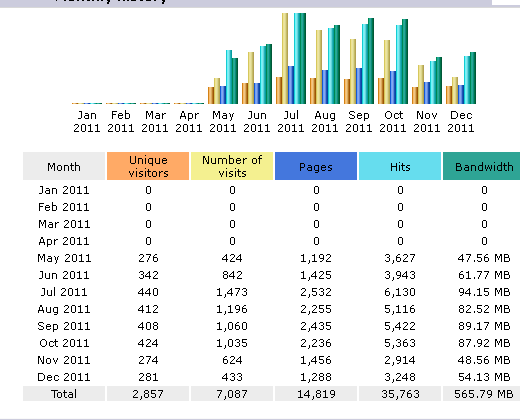520x420 pixels.
Task: Click the Feb 2011 label under chart
Action: [x=121, y=121]
